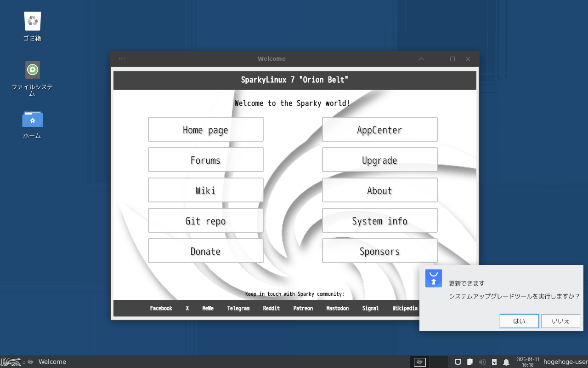Click the Donate button
Viewport: 588px width, 368px height.
click(x=206, y=251)
